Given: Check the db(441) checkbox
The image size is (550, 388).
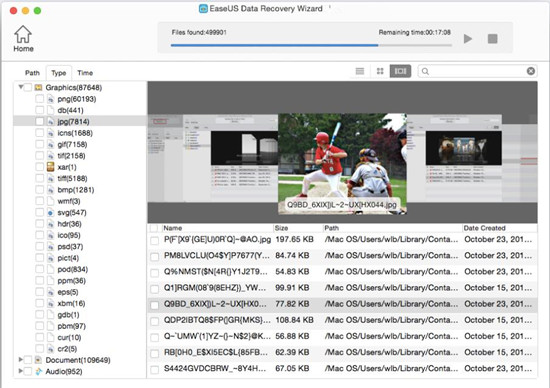Looking at the screenshot, I should (40, 110).
